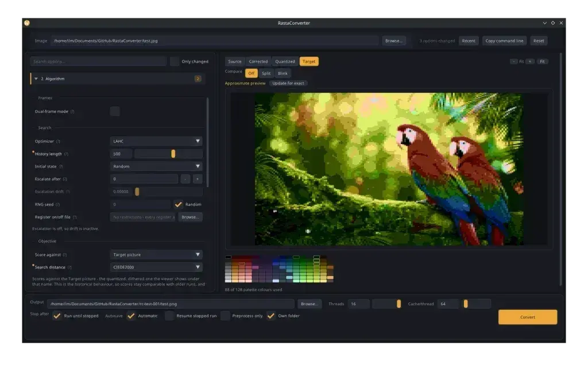Open the Recent images button

[x=469, y=41]
